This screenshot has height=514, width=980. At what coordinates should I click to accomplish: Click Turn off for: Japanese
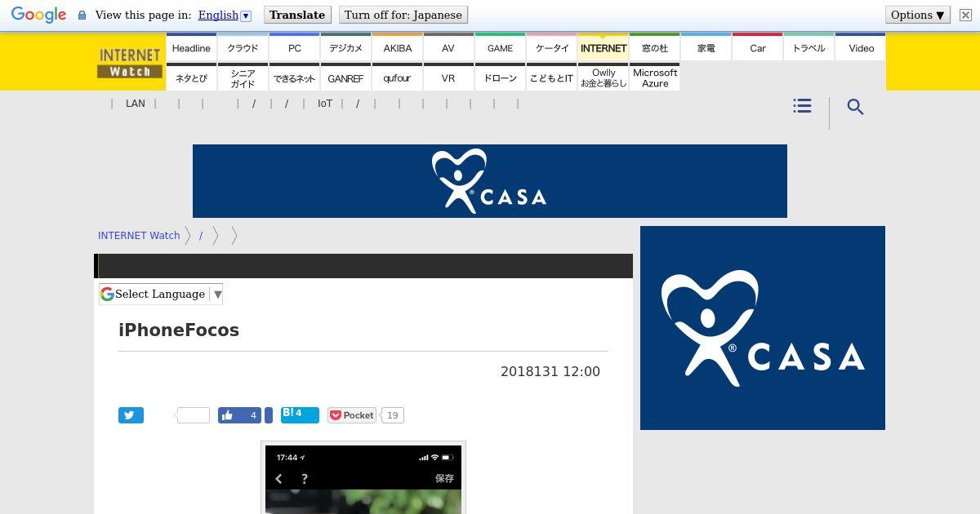(x=403, y=15)
